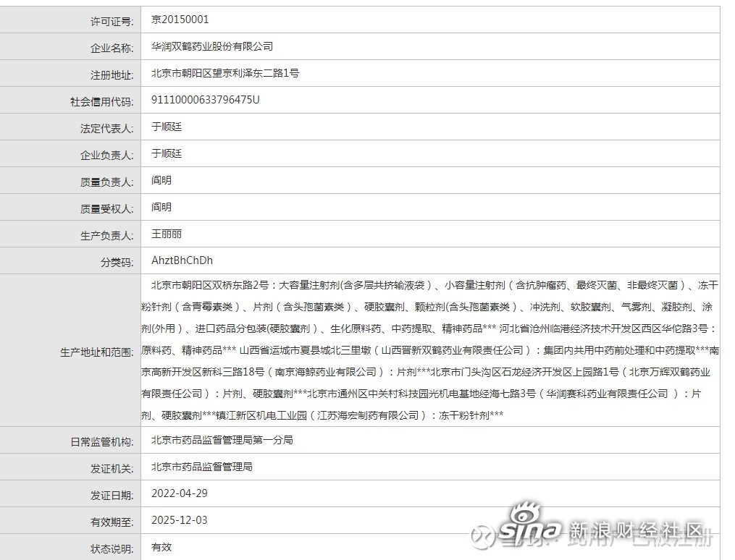Image resolution: width=735 pixels, height=560 pixels.
Task: Click text line ending 冻干粉针剂***
Action: coord(322,415)
